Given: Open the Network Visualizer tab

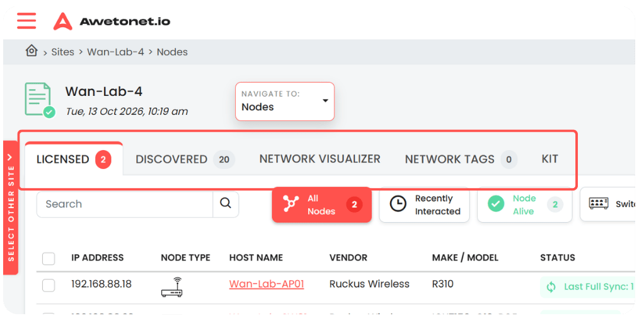Looking at the screenshot, I should point(320,159).
